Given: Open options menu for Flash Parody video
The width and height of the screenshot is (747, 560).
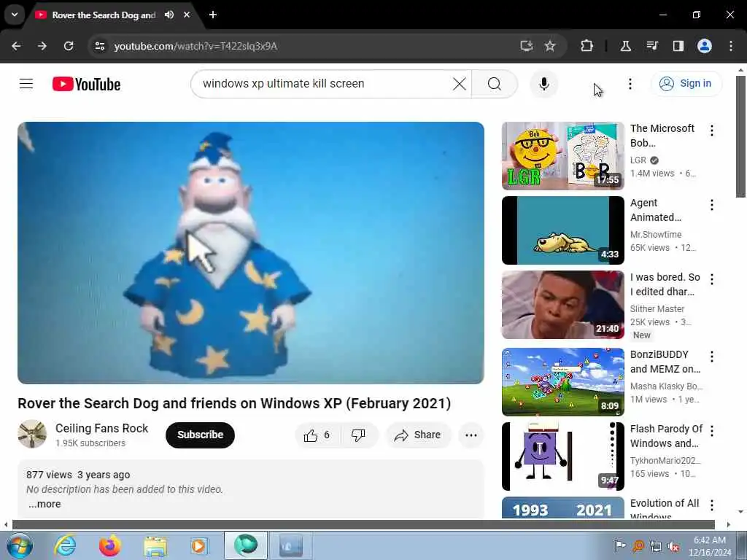Looking at the screenshot, I should click(712, 430).
